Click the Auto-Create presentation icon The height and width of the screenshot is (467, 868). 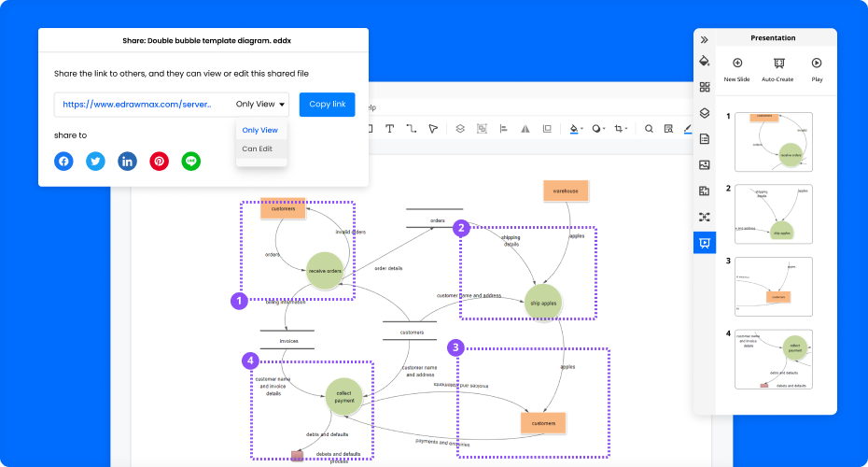point(777,64)
